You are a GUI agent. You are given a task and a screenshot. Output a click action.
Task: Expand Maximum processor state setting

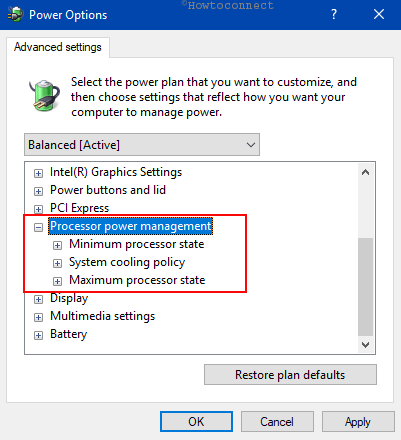(57, 281)
